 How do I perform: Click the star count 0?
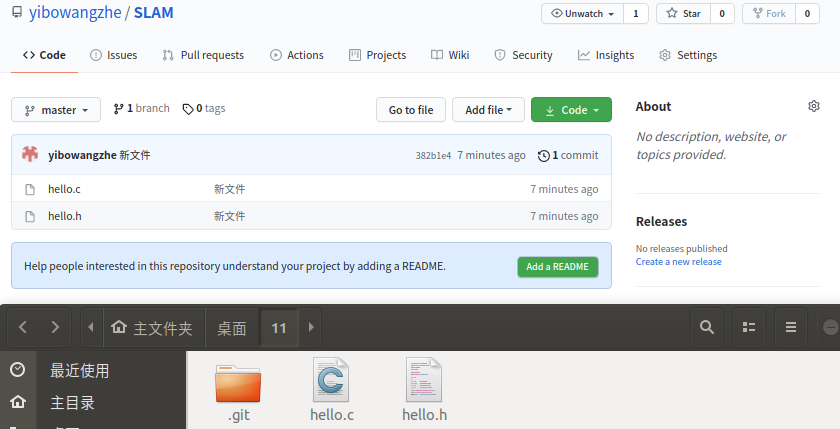point(722,13)
